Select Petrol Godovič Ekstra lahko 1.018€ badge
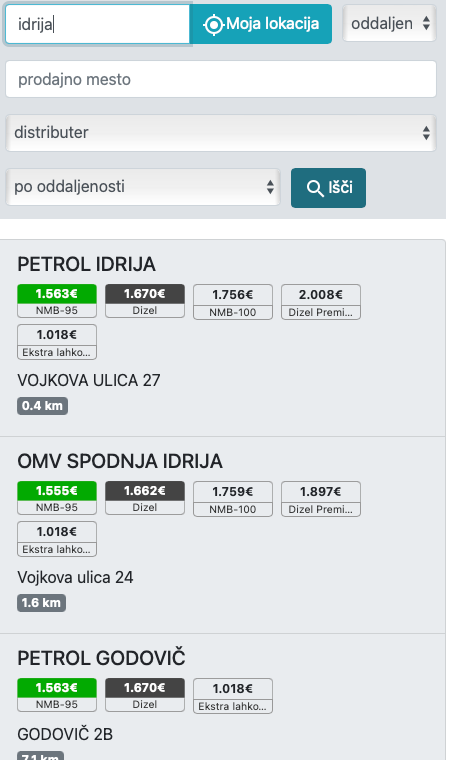Screen dimensions: 455x760 tap(233, 696)
